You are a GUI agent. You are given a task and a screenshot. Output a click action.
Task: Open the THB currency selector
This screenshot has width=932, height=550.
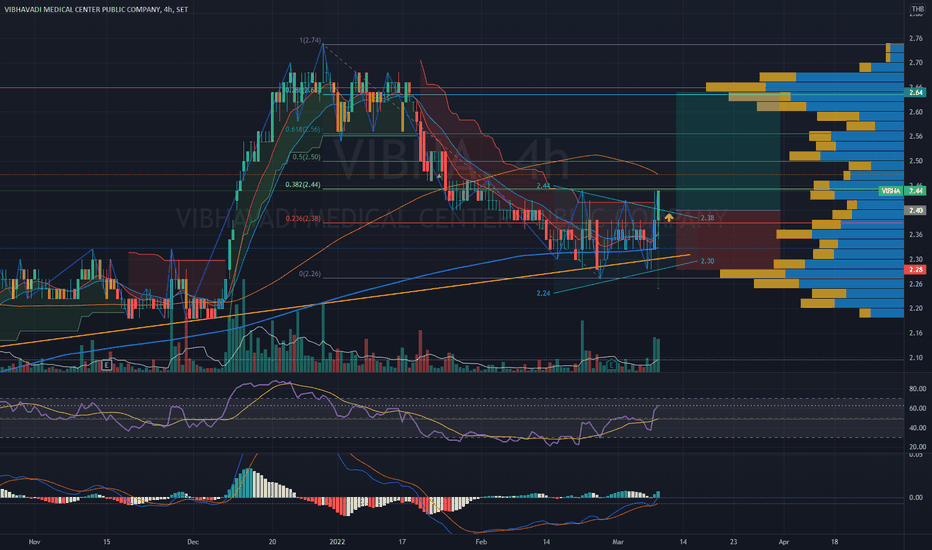pos(918,9)
